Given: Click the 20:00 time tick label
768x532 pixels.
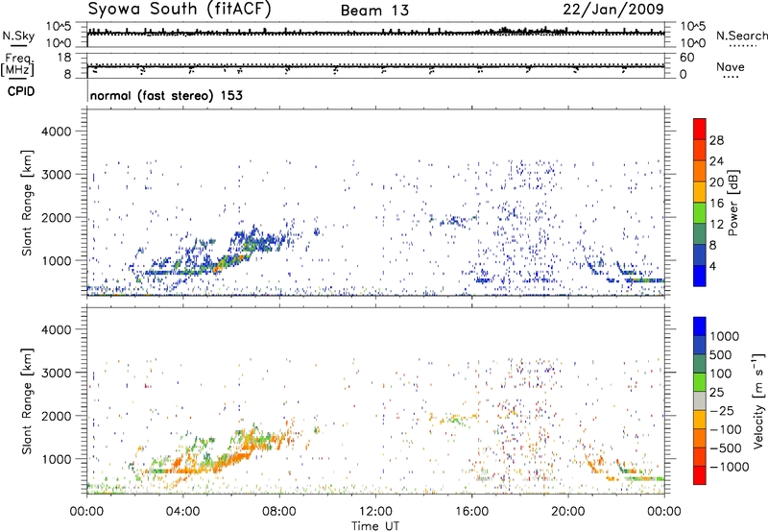Looking at the screenshot, I should pyautogui.click(x=568, y=512).
